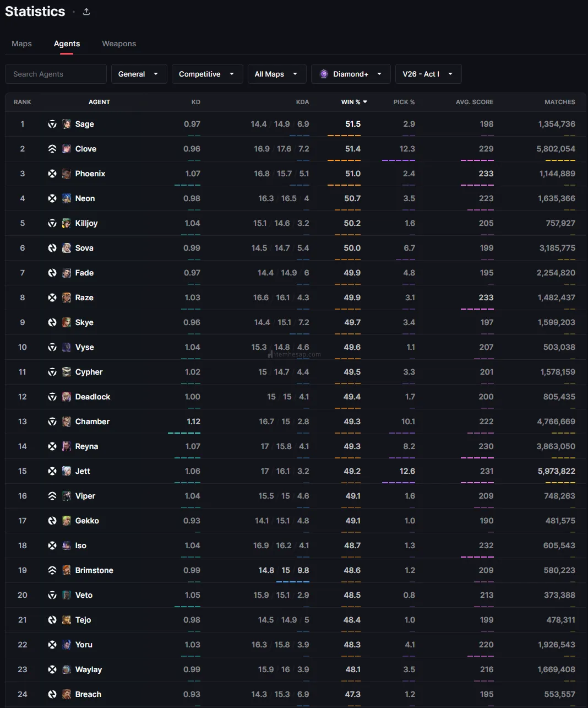Sort table by PICK % header
Screen dimensions: 588x708
tap(404, 102)
